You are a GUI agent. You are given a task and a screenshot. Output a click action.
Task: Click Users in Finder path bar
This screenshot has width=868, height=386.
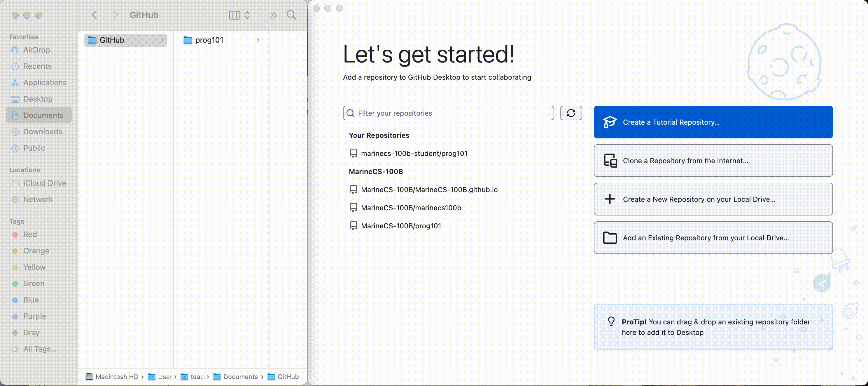click(160, 377)
